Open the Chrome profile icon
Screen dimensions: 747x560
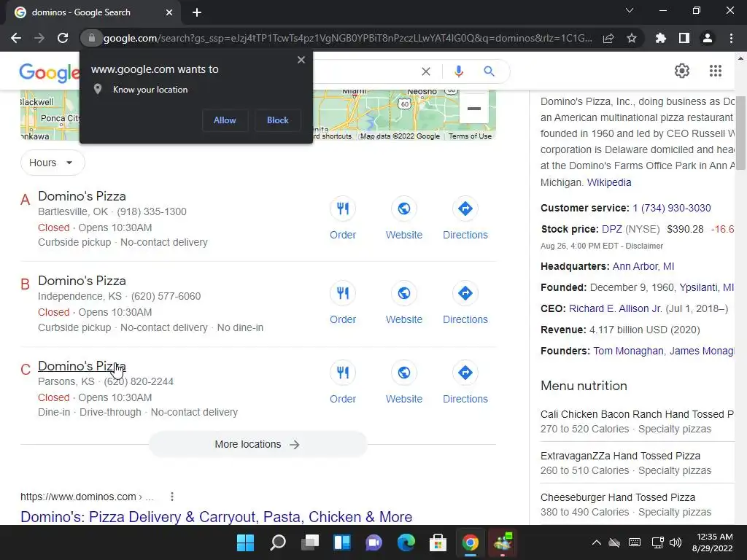[708, 38]
